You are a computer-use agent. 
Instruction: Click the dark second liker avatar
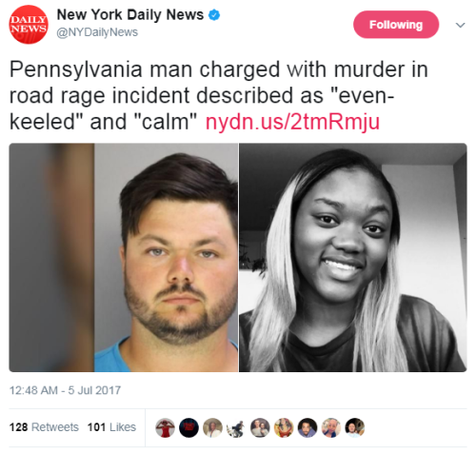tap(188, 427)
